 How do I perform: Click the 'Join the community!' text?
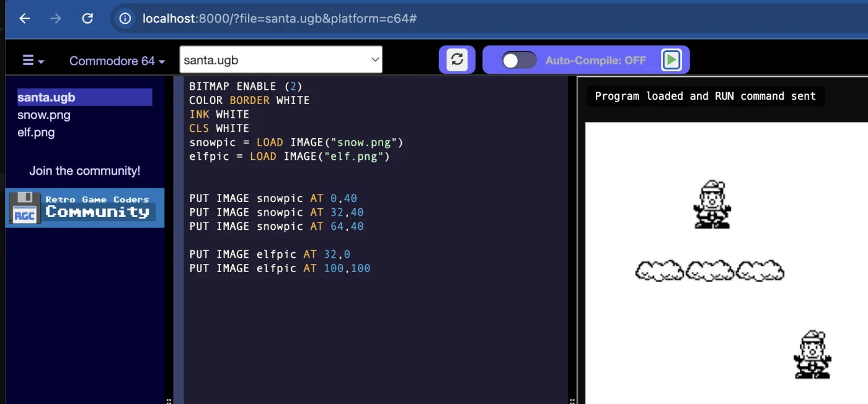point(85,171)
